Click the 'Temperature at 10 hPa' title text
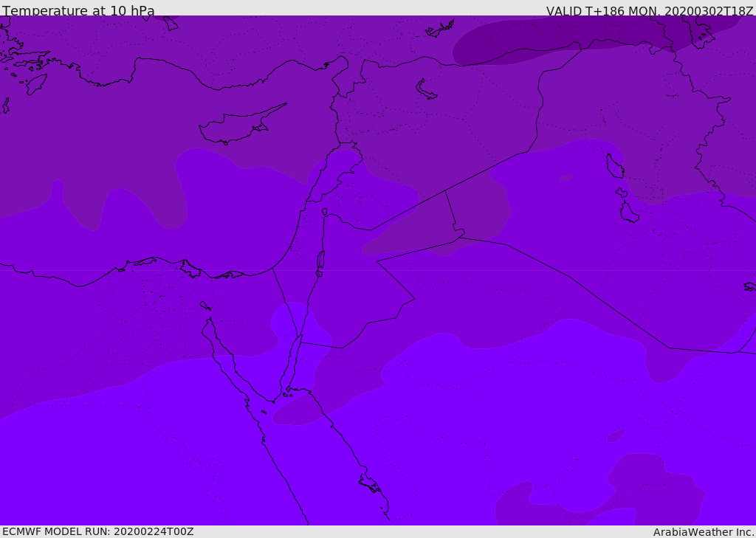 (x=78, y=10)
